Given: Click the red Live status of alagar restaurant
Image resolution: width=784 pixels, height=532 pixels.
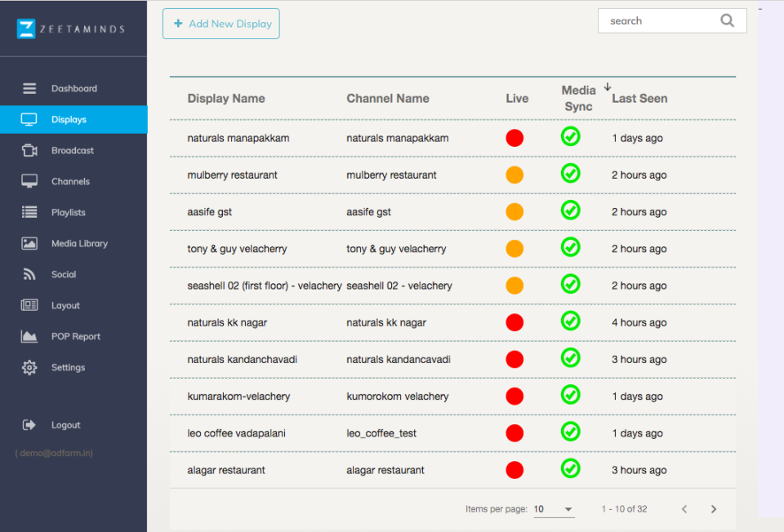Looking at the screenshot, I should point(514,470).
